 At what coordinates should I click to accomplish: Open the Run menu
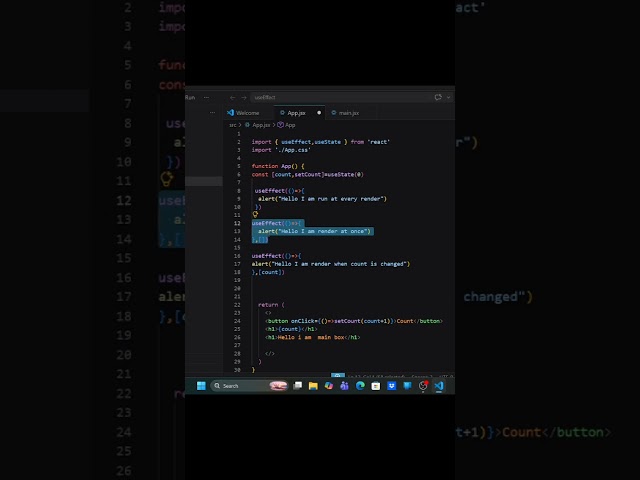(x=190, y=98)
